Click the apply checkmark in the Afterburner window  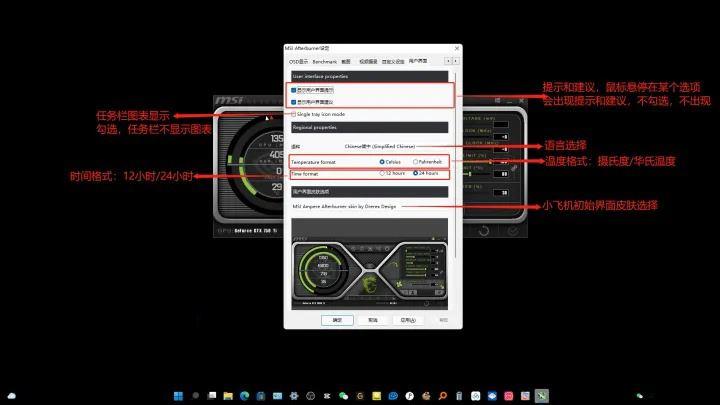coord(513,231)
